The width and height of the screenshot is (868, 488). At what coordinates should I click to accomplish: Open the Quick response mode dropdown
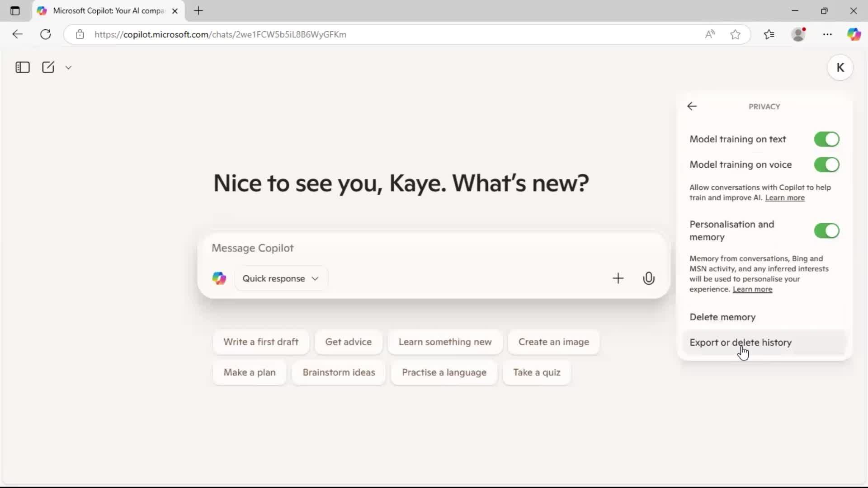point(281,278)
